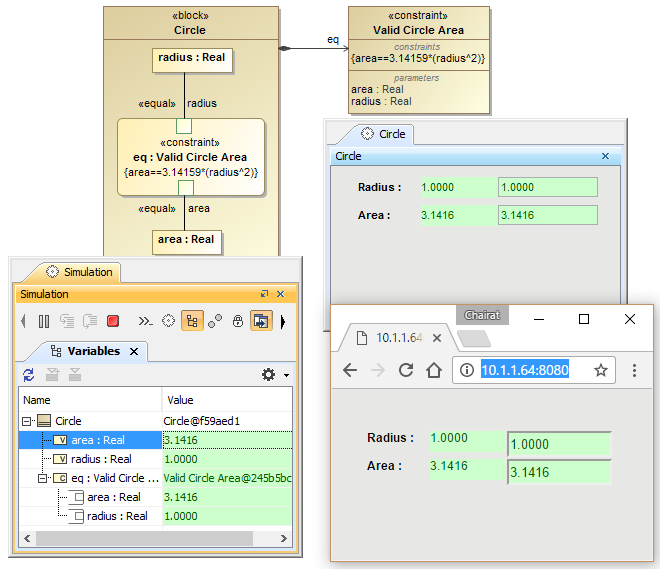This screenshot has width=660, height=569.
Task: Toggle the highlighted window icon in toolbar
Action: 260,321
